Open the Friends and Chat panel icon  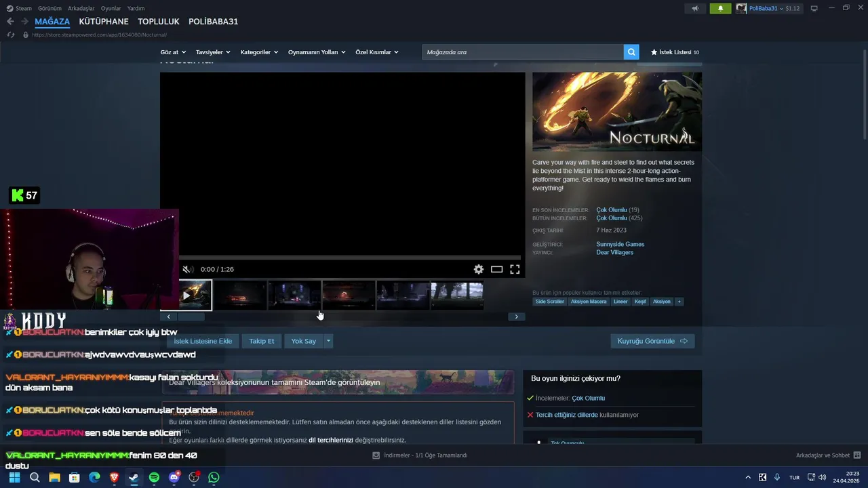[857, 455]
